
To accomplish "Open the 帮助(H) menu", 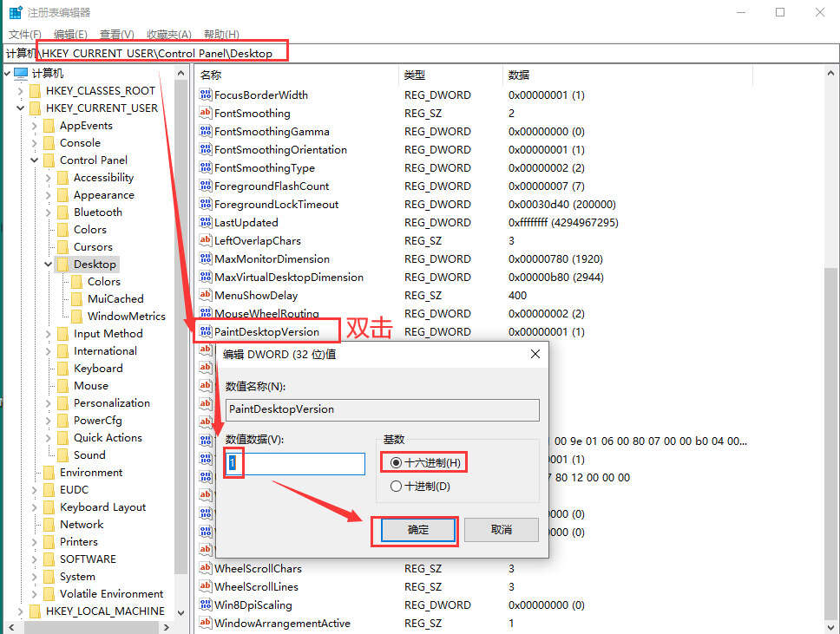I will pyautogui.click(x=221, y=35).
